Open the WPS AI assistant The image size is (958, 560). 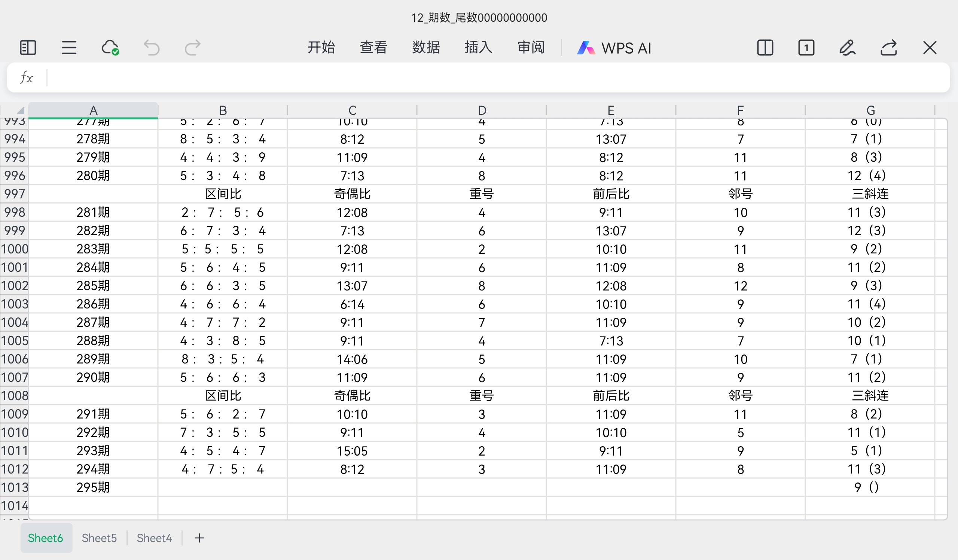click(x=614, y=48)
